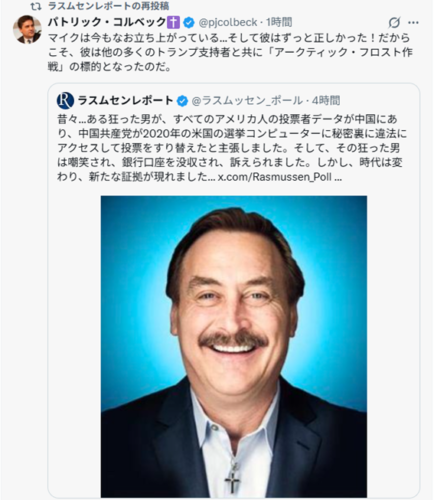Click the repost arrows icon above the post
Screen dimensions: 434x500
36,6
